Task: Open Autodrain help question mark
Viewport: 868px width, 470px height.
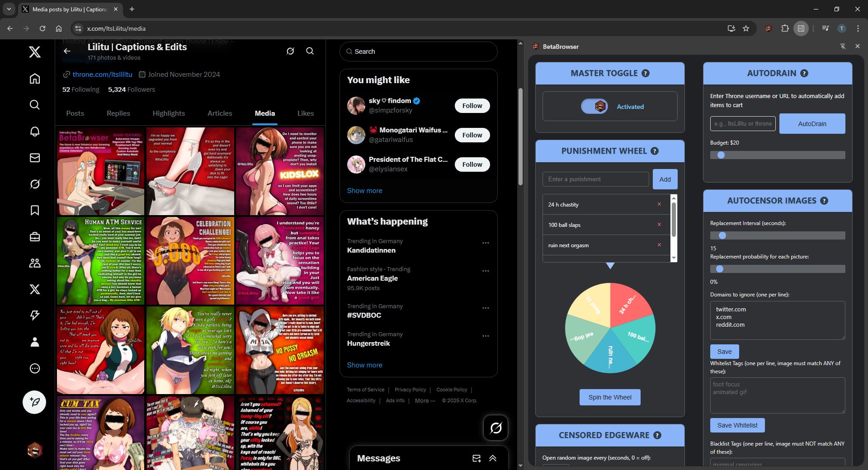Action: click(804, 73)
